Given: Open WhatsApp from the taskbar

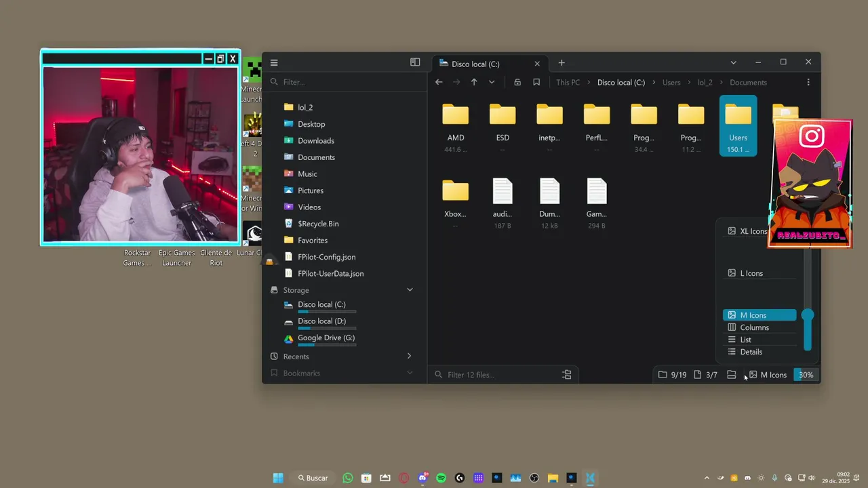Looking at the screenshot, I should [348, 478].
